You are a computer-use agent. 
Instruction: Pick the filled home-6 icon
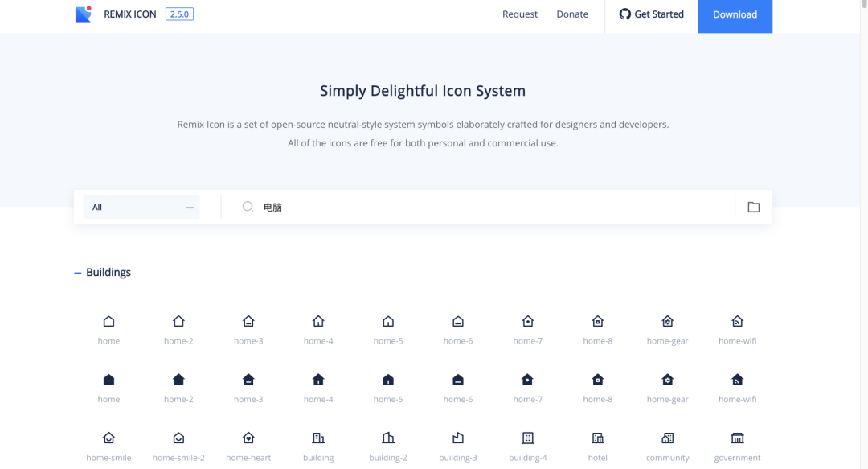[458, 379]
